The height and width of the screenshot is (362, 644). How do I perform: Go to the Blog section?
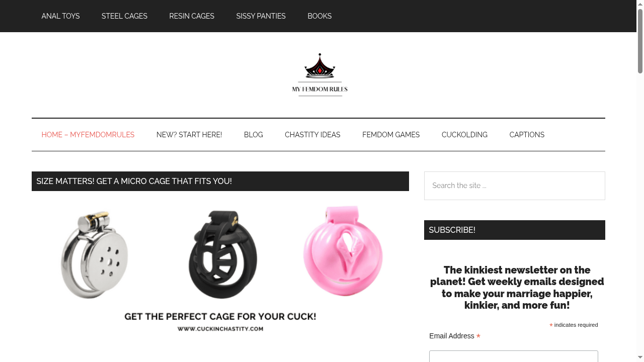click(254, 135)
